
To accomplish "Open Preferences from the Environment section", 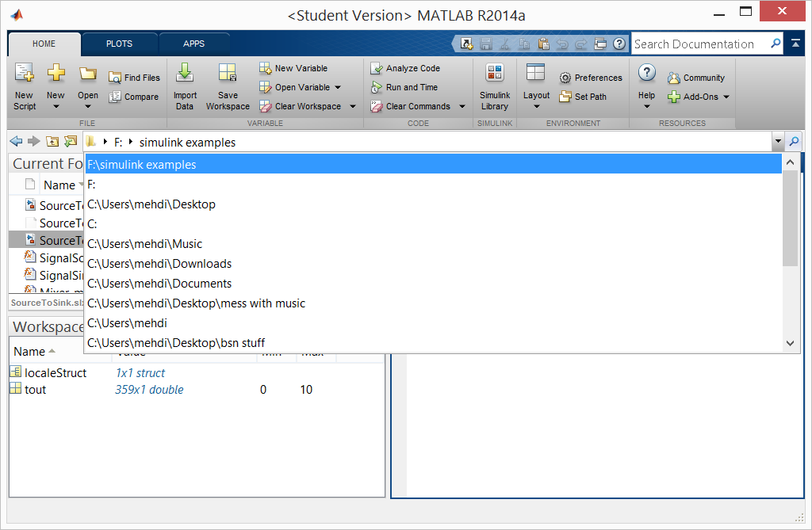I will (x=565, y=78).
